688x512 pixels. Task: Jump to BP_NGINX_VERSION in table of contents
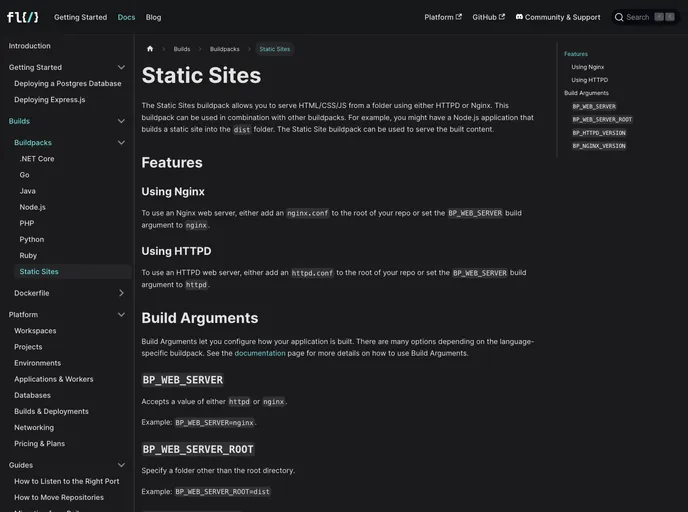coord(599,146)
